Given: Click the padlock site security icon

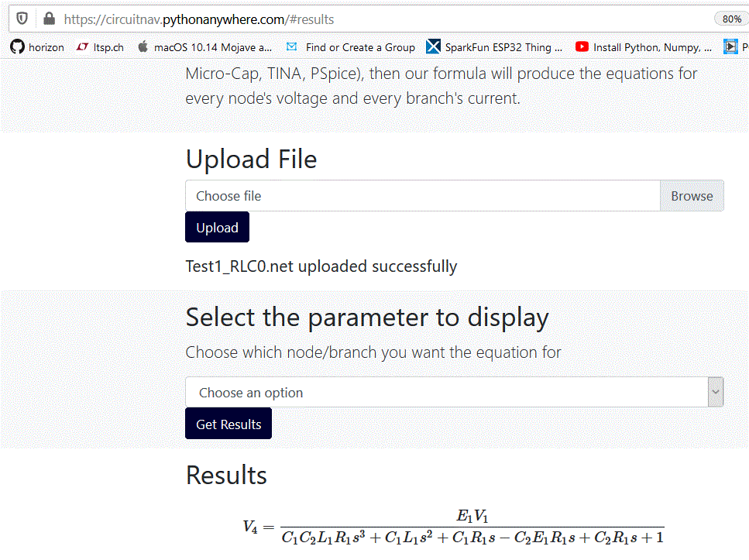Looking at the screenshot, I should click(49, 19).
